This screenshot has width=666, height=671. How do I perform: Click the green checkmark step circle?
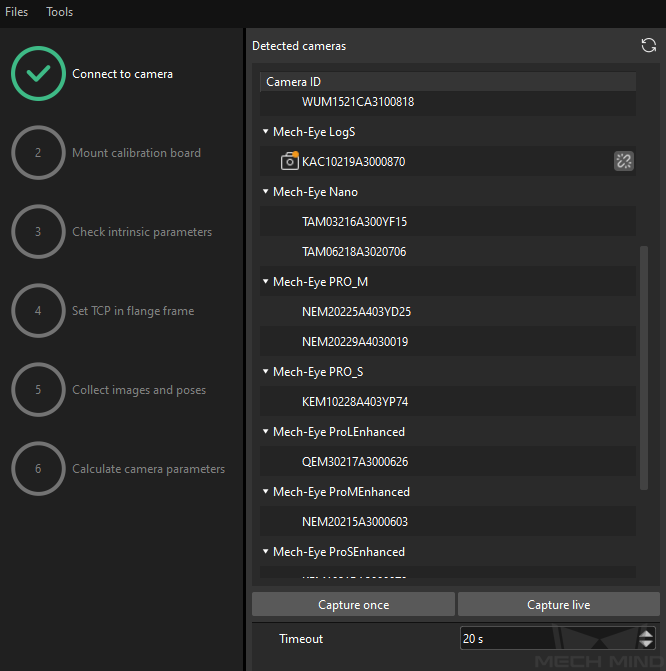point(38,74)
